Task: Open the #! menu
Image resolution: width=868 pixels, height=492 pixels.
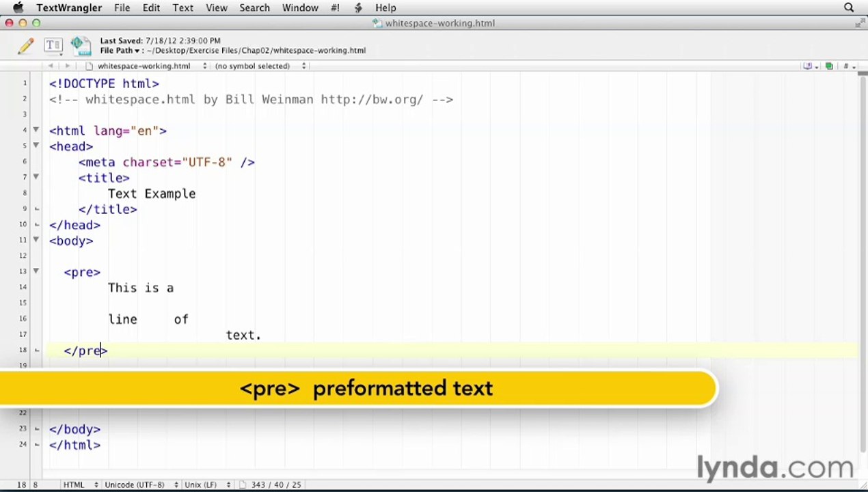Action: (x=335, y=8)
